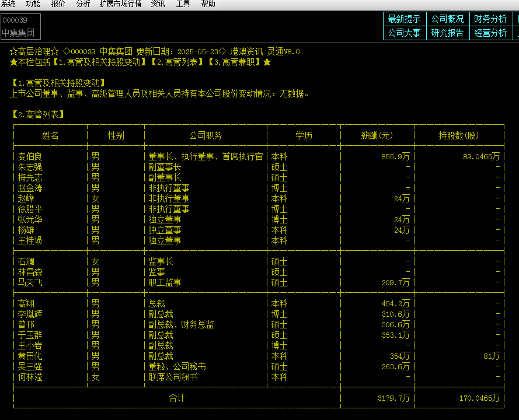The image size is (519, 420).
Task: Click the 总裁 position cell
Action: (x=156, y=303)
